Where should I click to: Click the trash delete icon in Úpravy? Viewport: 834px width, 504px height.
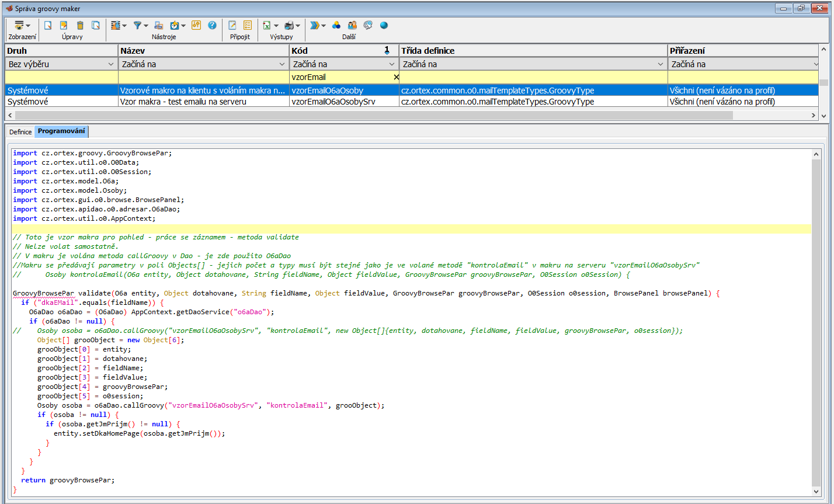pyautogui.click(x=80, y=26)
